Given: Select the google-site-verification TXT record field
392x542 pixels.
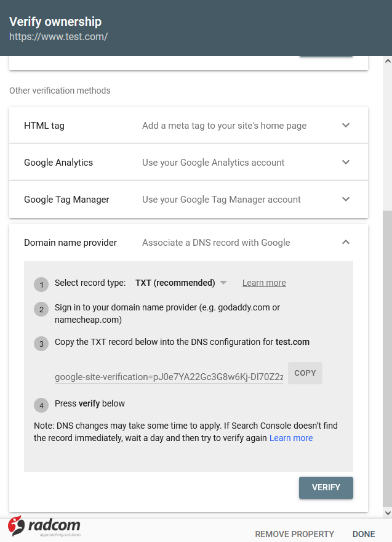Looking at the screenshot, I should pos(169,377).
